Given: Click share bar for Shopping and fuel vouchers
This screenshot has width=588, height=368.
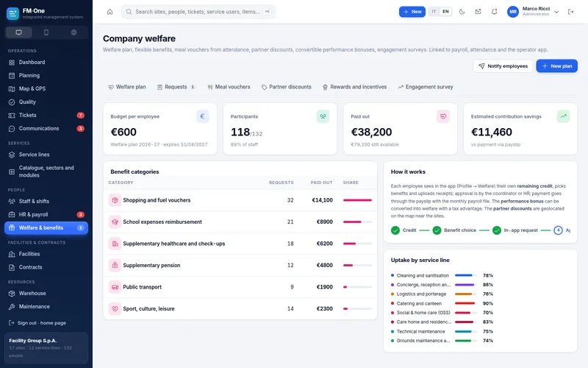Looking at the screenshot, I should pos(357,200).
